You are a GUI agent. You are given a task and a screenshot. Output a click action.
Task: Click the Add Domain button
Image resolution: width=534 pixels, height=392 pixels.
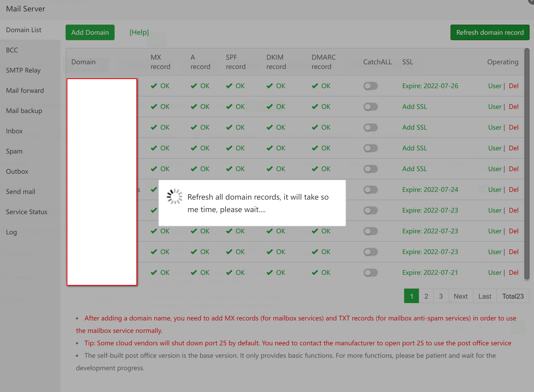coord(90,32)
